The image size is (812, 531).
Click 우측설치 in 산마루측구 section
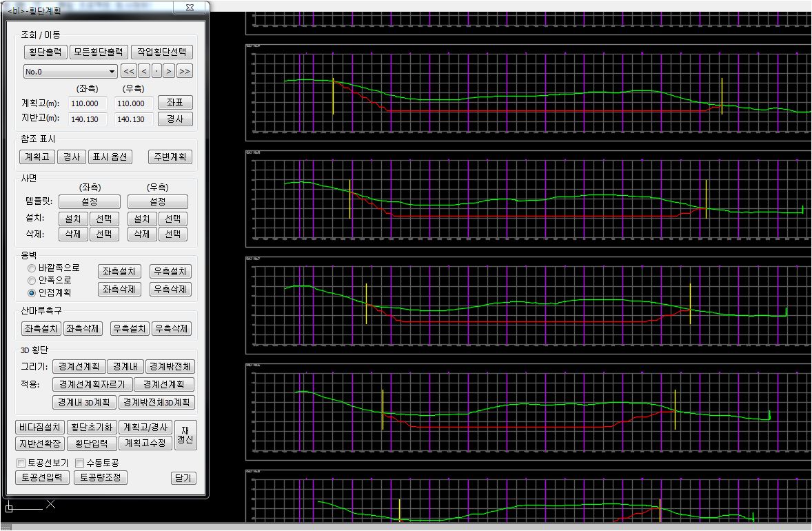130,328
